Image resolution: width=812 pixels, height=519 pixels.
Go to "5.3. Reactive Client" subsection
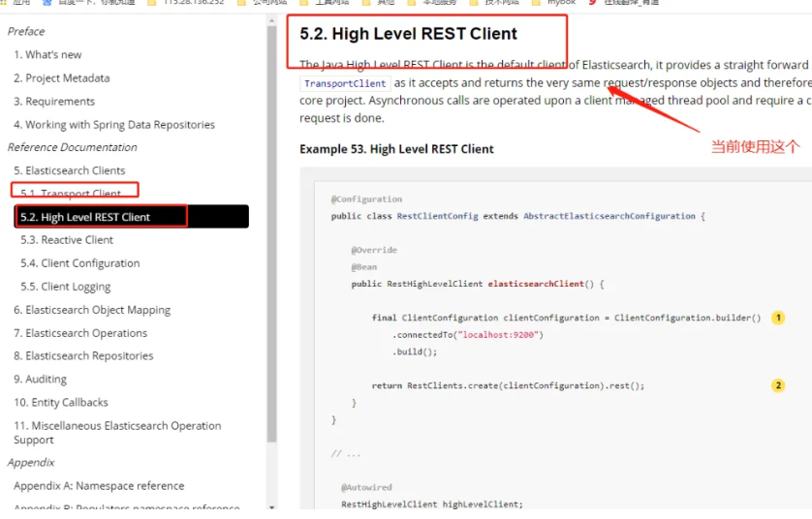point(66,240)
